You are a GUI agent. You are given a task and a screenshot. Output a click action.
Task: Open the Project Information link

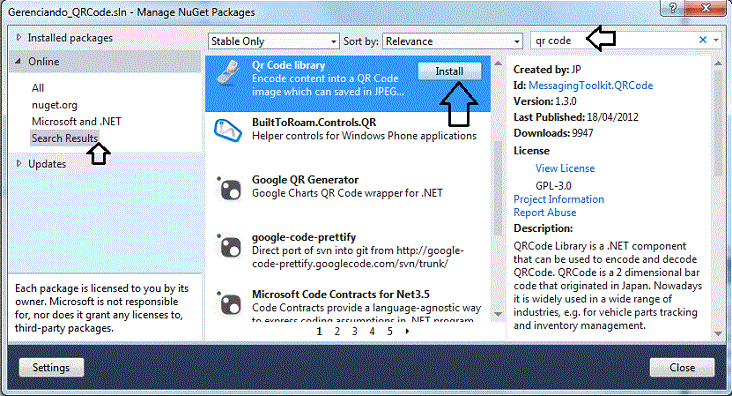tap(559, 199)
